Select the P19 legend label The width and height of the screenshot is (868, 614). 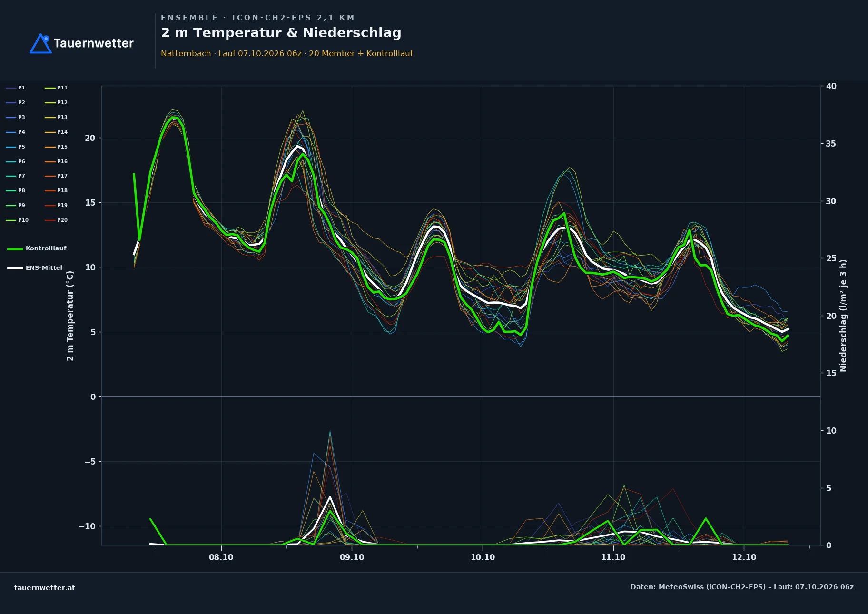[62, 205]
